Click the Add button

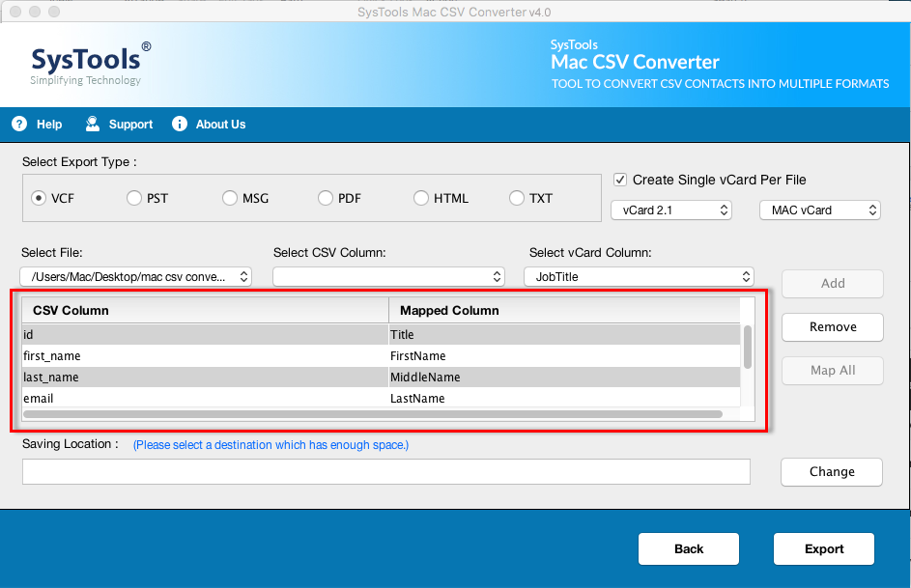(x=833, y=283)
